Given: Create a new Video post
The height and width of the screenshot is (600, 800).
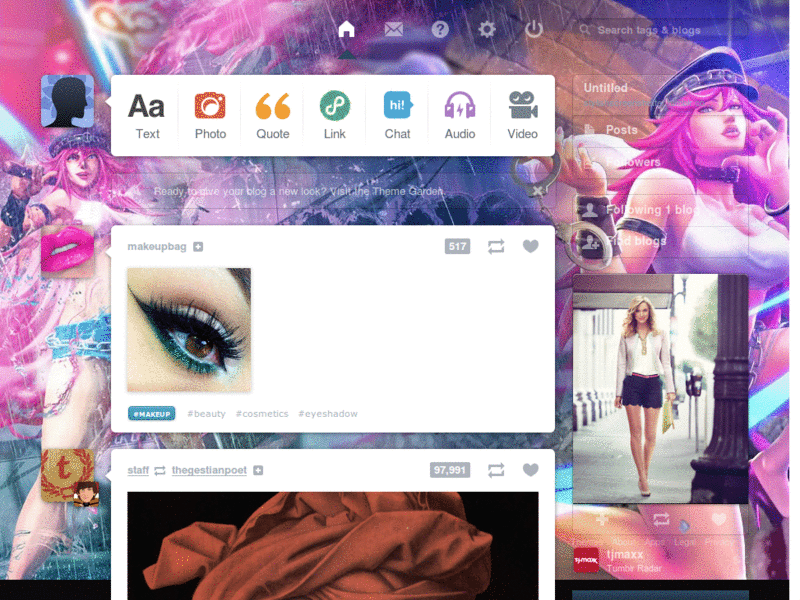Looking at the screenshot, I should click(522, 116).
